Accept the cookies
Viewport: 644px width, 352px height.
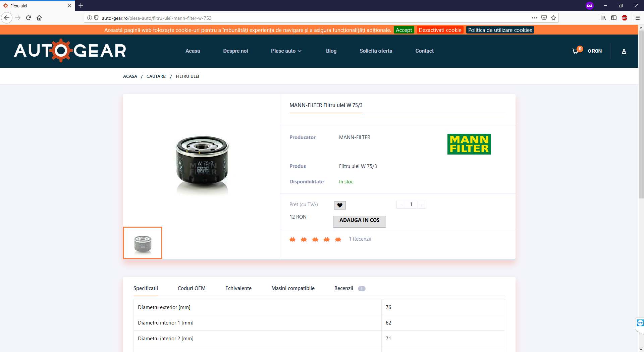point(404,30)
